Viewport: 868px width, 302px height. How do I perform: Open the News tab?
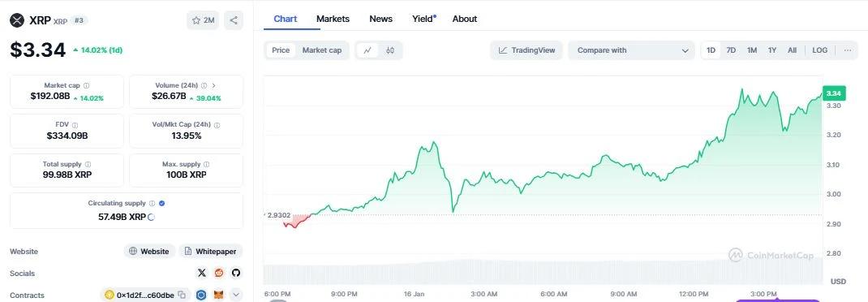pyautogui.click(x=380, y=19)
